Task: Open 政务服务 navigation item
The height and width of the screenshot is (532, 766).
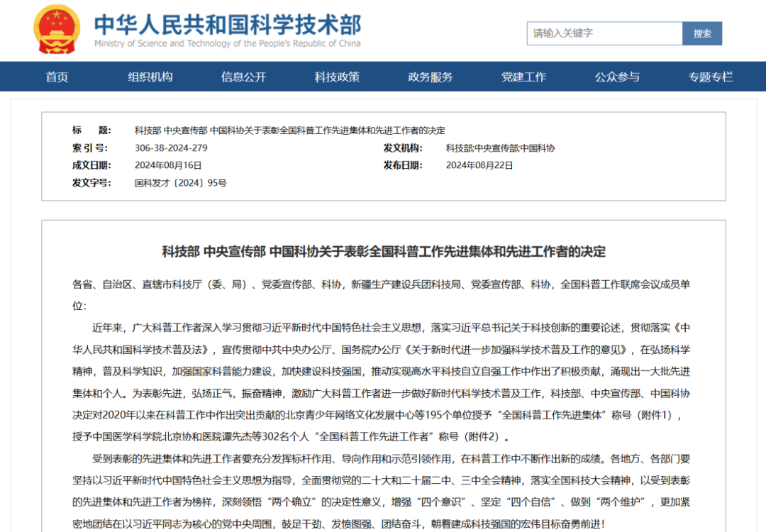Action: click(431, 77)
